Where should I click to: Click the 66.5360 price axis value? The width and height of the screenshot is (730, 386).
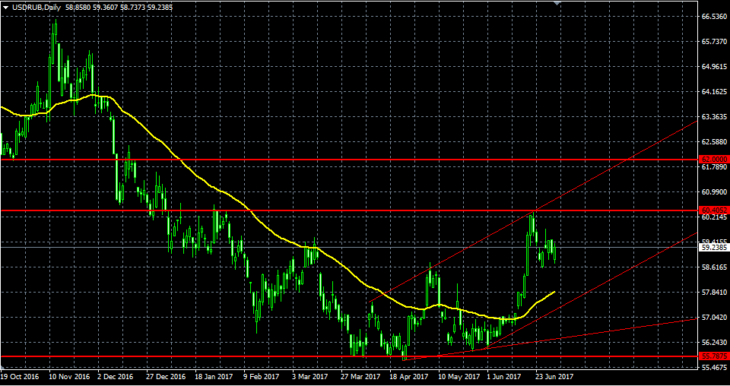click(x=714, y=16)
